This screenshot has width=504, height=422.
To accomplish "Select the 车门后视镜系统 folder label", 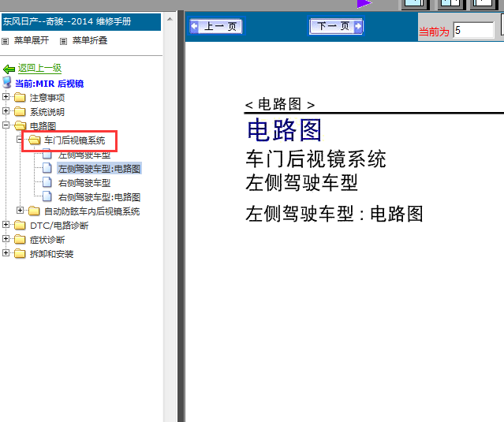I will tap(75, 140).
